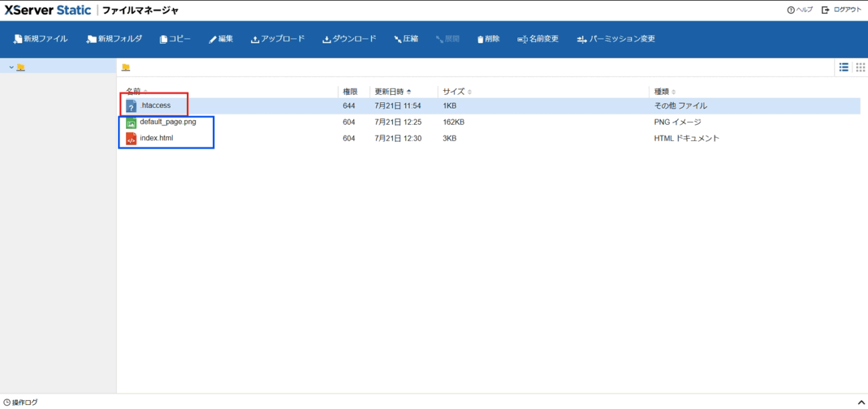
Task: Create a folder with 新規フォルダ
Action: (x=114, y=39)
